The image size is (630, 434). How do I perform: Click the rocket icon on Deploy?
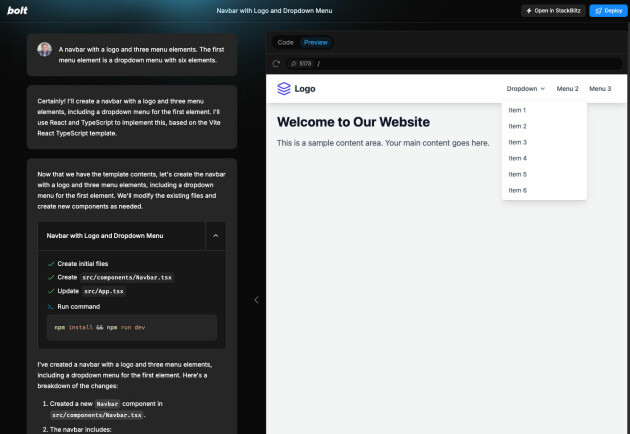[598, 11]
